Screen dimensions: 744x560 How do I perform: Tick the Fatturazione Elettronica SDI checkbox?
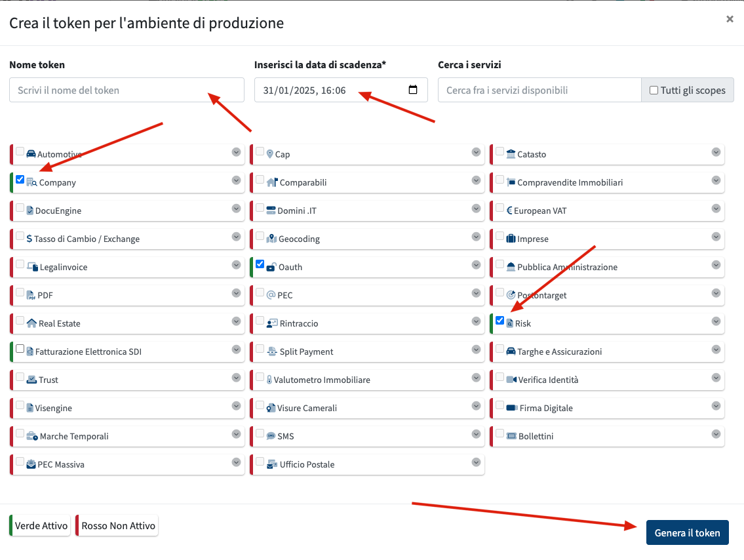20,349
